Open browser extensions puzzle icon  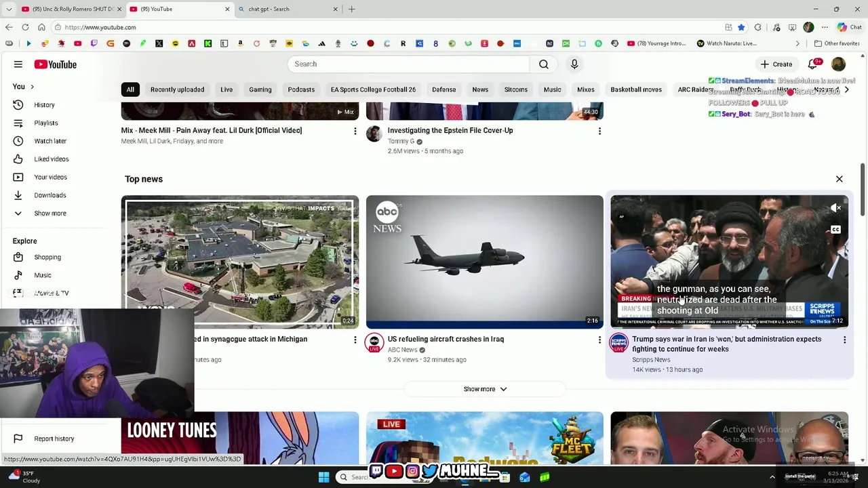point(757,27)
